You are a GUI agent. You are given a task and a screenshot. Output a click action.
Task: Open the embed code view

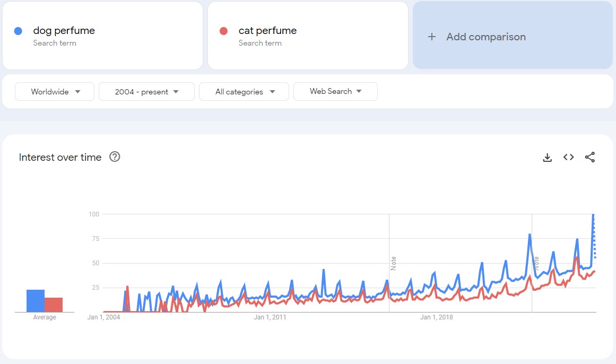pos(568,157)
